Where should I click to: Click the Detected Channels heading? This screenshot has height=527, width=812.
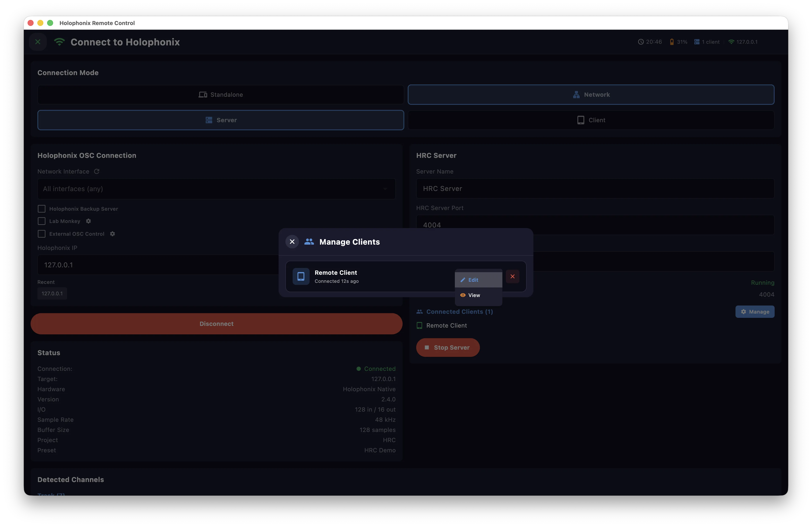[71, 480]
